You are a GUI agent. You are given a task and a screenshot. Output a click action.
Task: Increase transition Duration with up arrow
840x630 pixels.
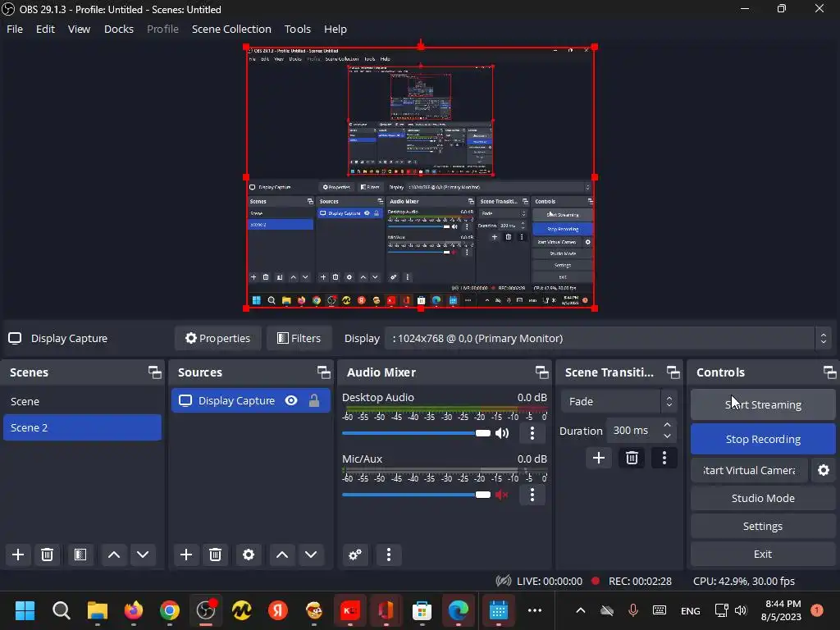667,425
